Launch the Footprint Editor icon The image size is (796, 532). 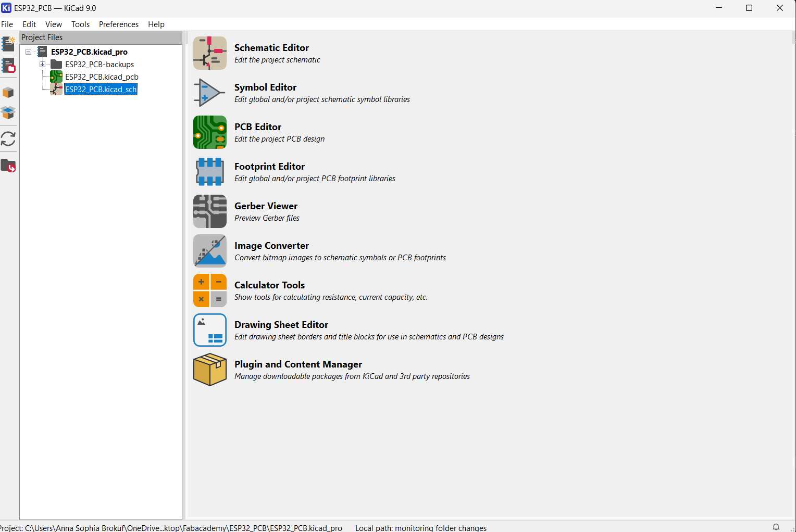210,172
